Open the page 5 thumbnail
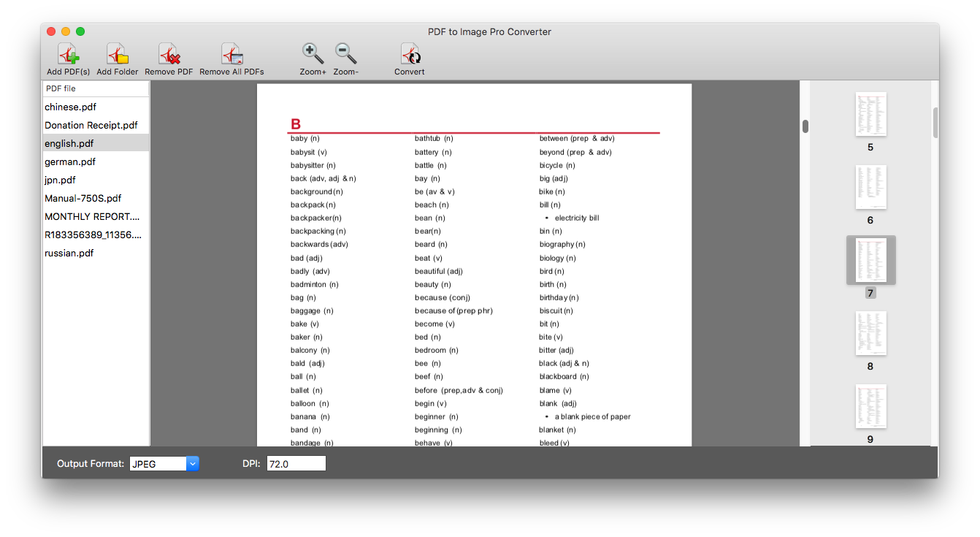Screen dimensions: 980x537 (x=870, y=114)
